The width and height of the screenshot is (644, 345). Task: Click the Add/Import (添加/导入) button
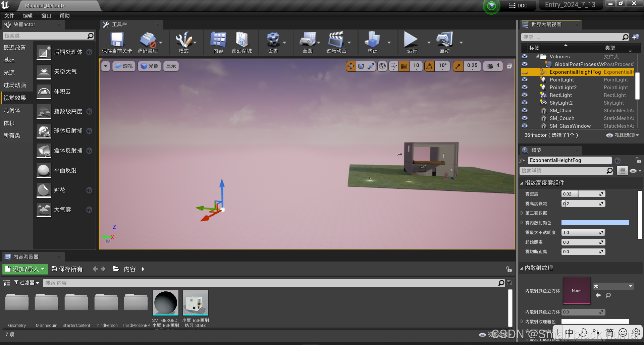click(x=25, y=269)
